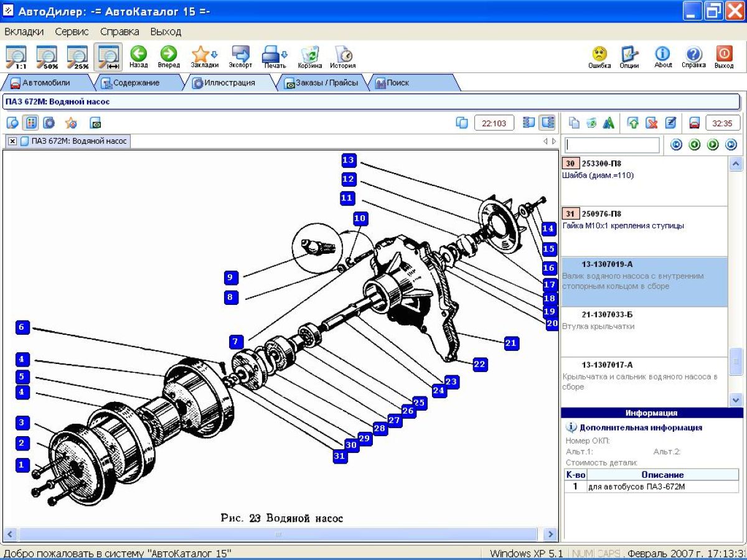Switch to the Автомобили tab
This screenshot has width=747, height=560.
47,83
